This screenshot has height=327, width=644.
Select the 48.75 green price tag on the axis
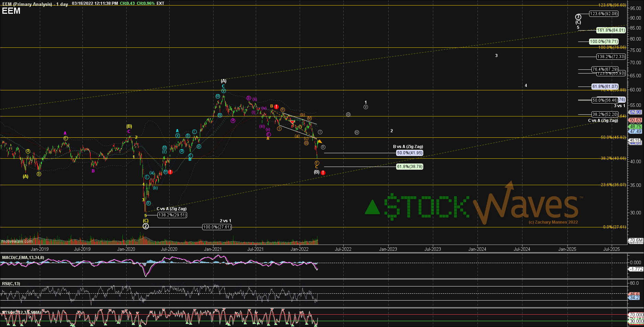pos(635,126)
